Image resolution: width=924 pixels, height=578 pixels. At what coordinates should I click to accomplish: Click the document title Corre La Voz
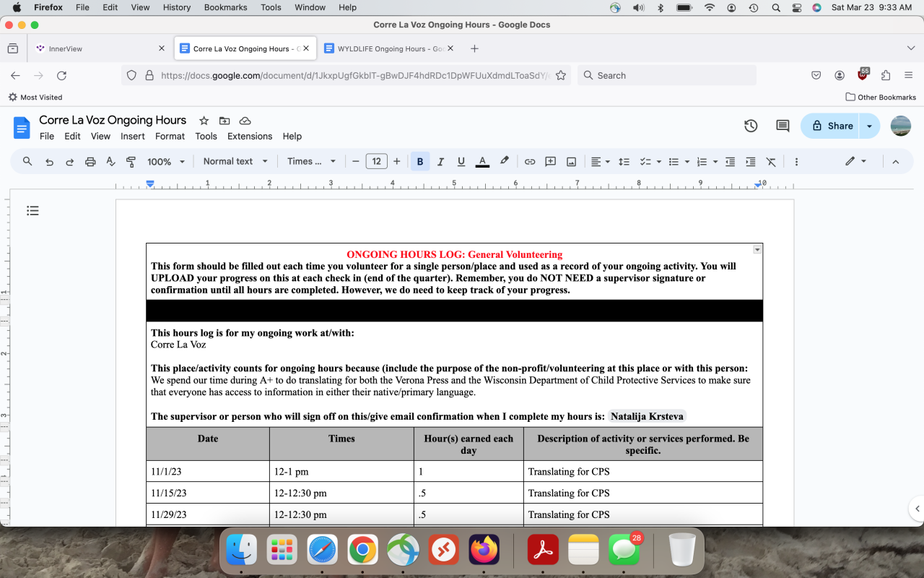(113, 120)
